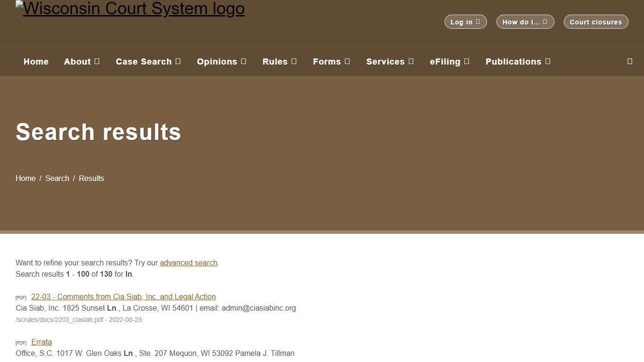Open the advanced search page
The width and height of the screenshot is (644, 362).
[188, 263]
